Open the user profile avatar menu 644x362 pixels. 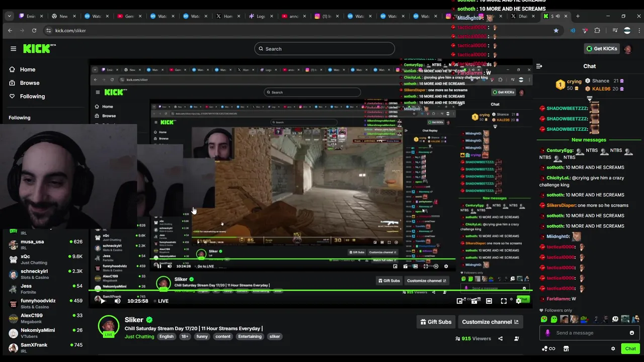[628, 49]
